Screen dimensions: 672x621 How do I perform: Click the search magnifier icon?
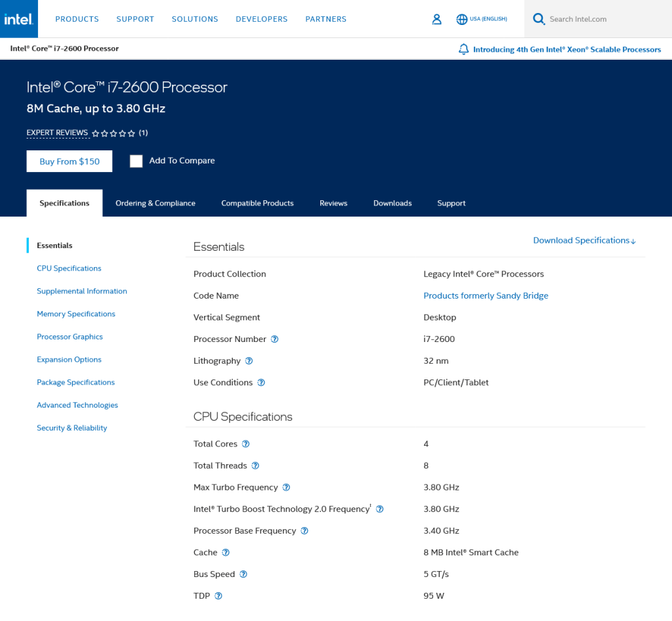pyautogui.click(x=539, y=19)
